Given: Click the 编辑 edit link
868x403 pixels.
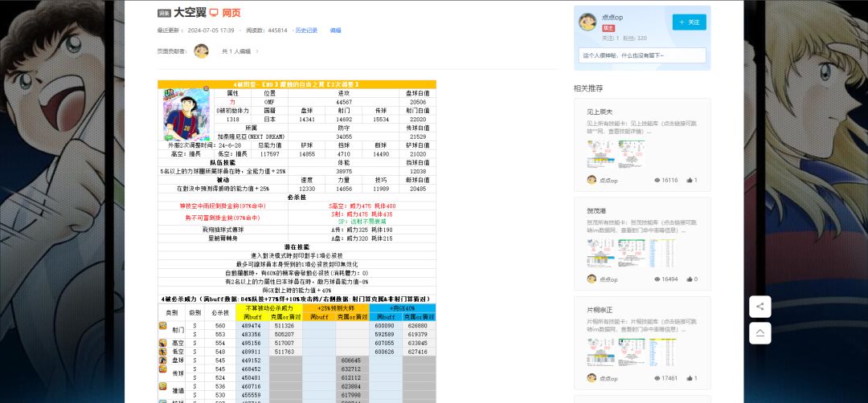Looking at the screenshot, I should pyautogui.click(x=335, y=31).
